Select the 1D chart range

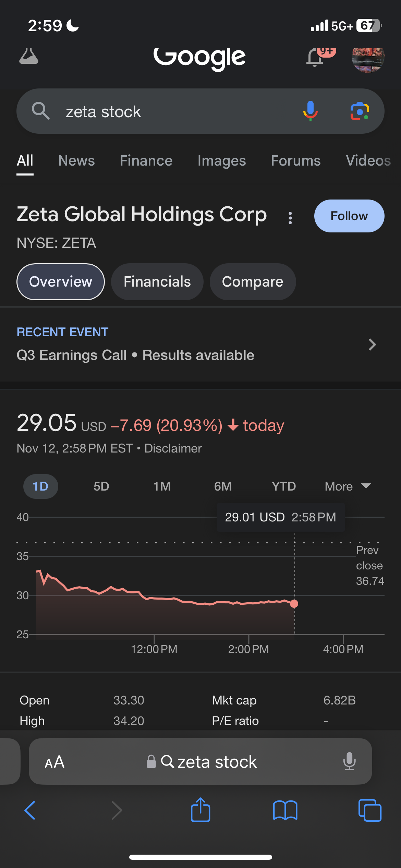pyautogui.click(x=40, y=486)
